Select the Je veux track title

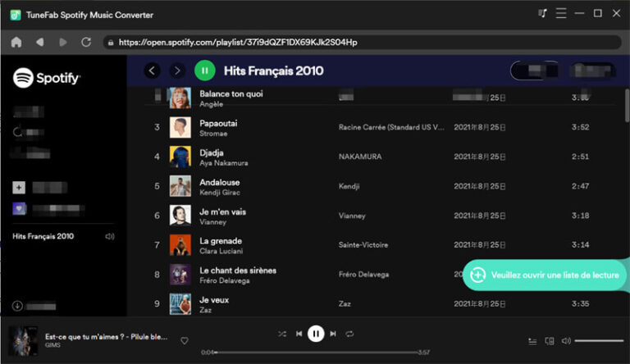click(x=214, y=300)
